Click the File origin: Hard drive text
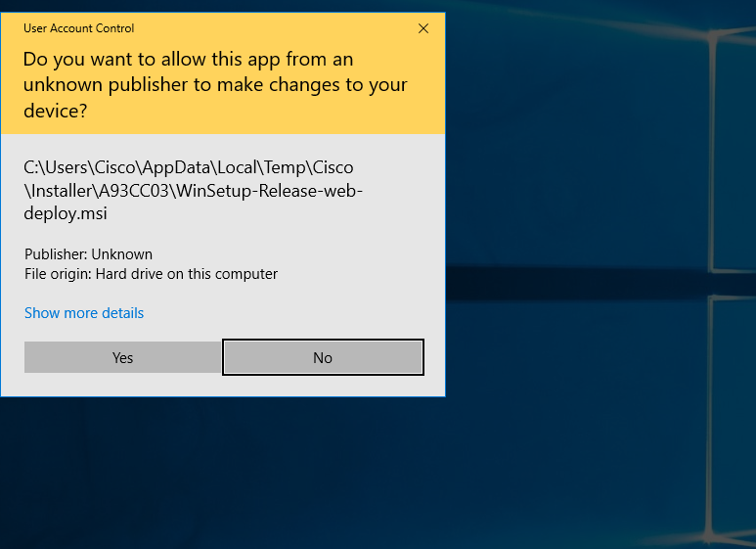Viewport: 756px width, 549px height. pos(151,274)
